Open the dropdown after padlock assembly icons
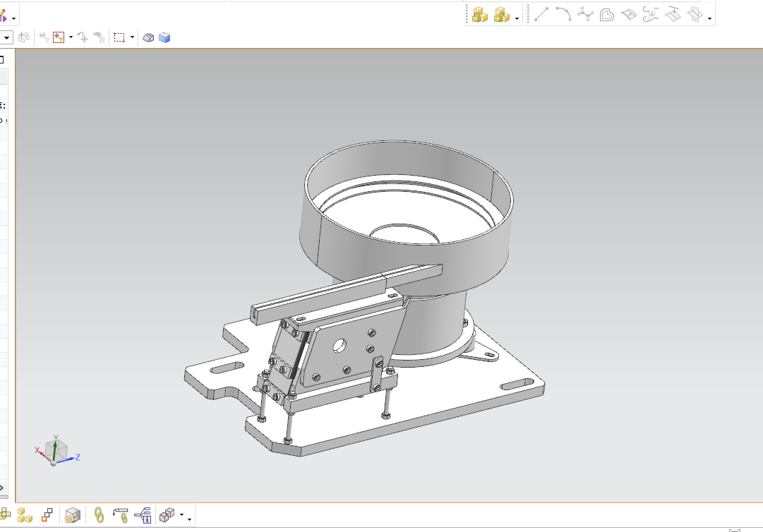Image resolution: width=763 pixels, height=532 pixels. pos(517,19)
